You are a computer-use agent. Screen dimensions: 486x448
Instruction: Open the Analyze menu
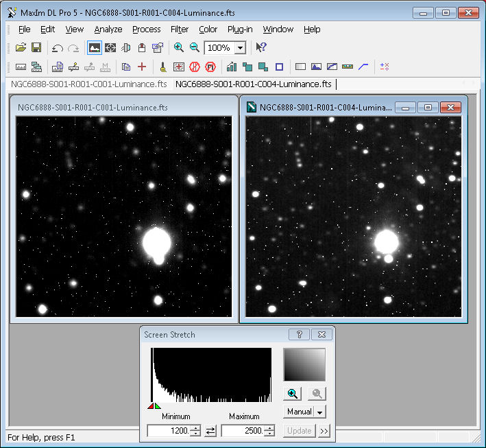pyautogui.click(x=108, y=30)
